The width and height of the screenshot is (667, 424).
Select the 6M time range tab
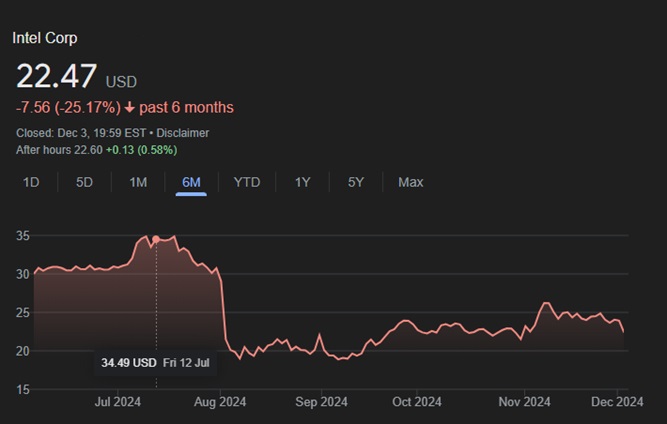click(x=191, y=182)
